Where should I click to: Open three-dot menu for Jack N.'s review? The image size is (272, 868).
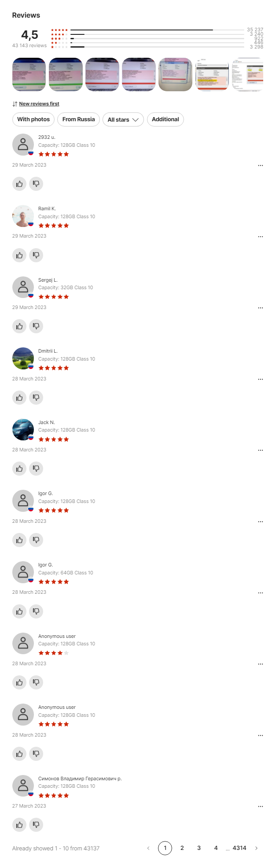pos(261,450)
